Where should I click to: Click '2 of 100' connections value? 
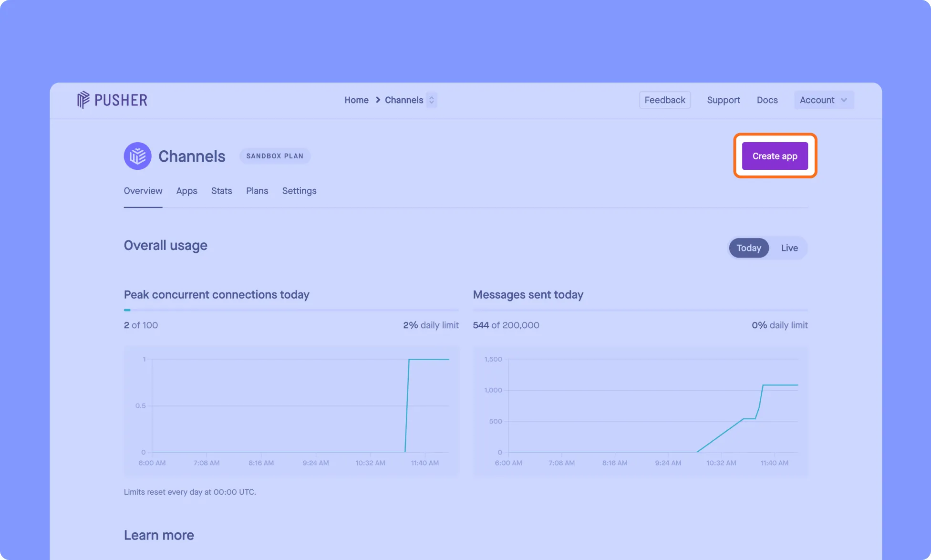[x=141, y=325]
